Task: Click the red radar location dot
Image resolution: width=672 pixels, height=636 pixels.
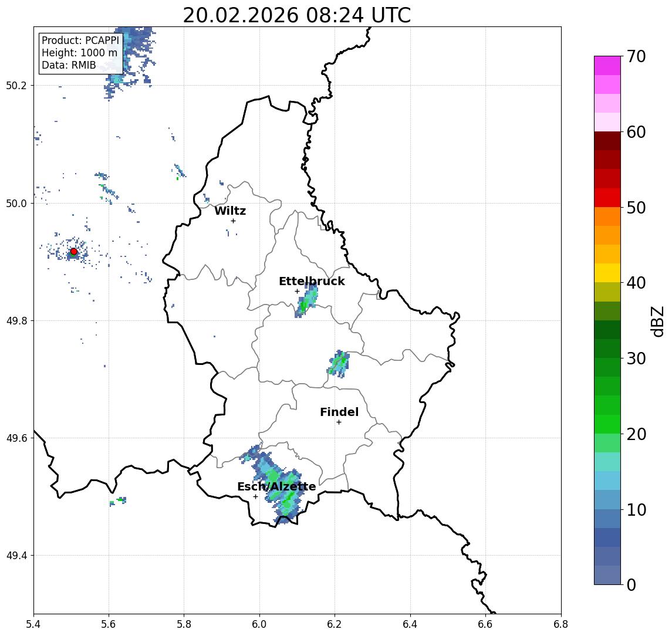Action: (74, 252)
